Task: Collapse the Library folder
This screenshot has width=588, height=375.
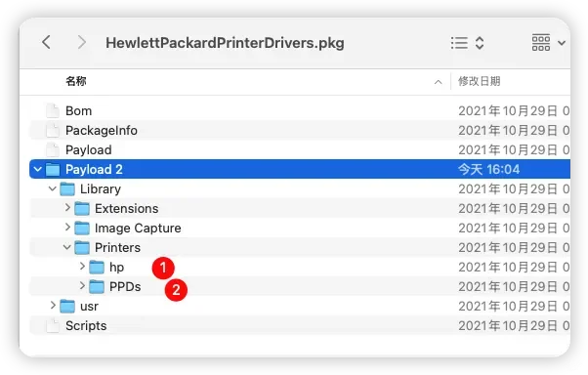Action: point(52,188)
